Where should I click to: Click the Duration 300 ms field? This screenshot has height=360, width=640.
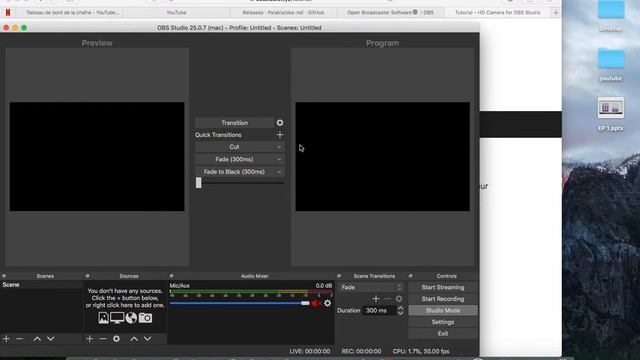[379, 311]
